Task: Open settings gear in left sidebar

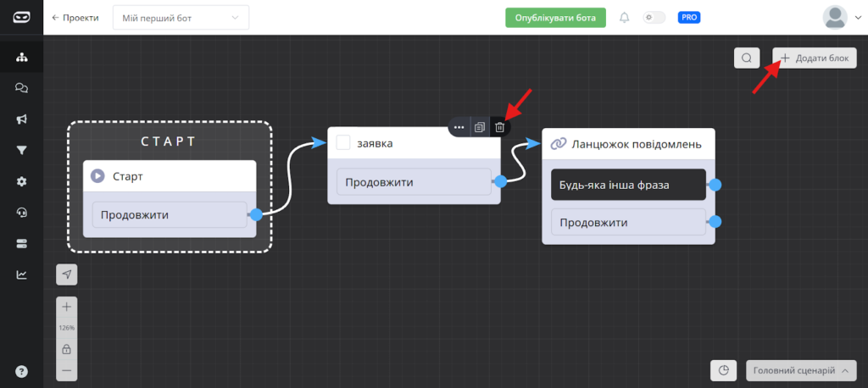Action: 21,181
